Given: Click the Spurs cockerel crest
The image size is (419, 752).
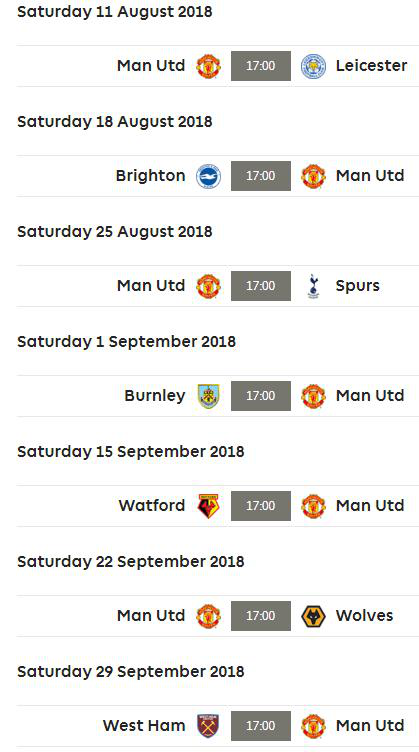Looking at the screenshot, I should coord(314,286).
